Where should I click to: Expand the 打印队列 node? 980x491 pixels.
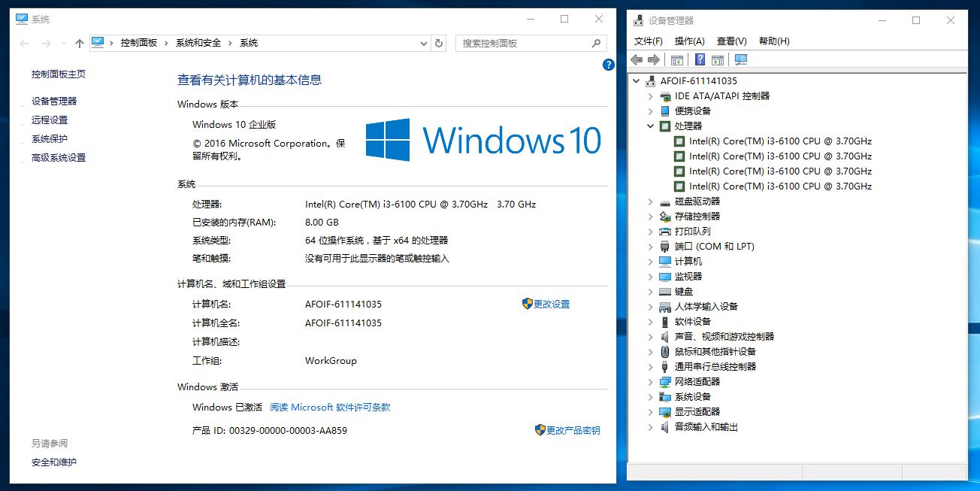(x=651, y=231)
